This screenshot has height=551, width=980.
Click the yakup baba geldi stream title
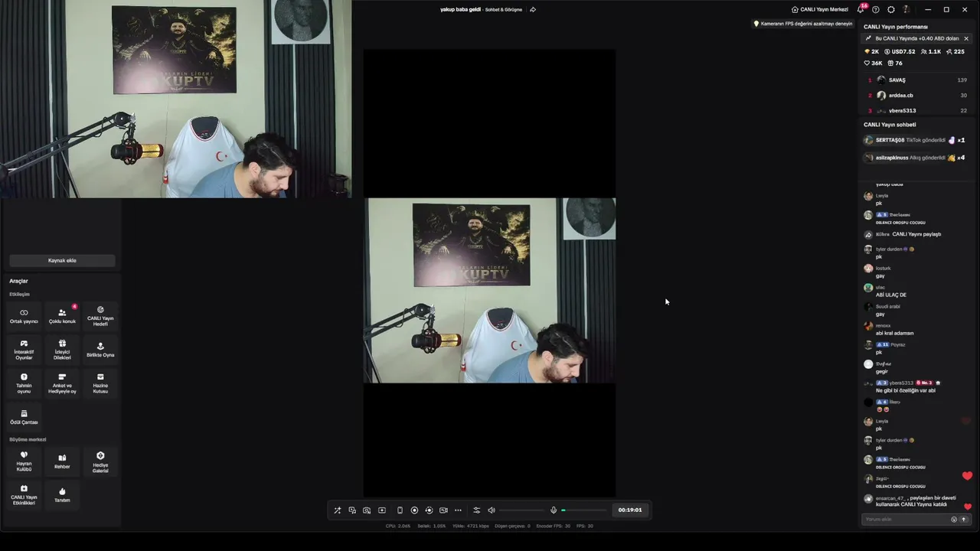pos(460,9)
